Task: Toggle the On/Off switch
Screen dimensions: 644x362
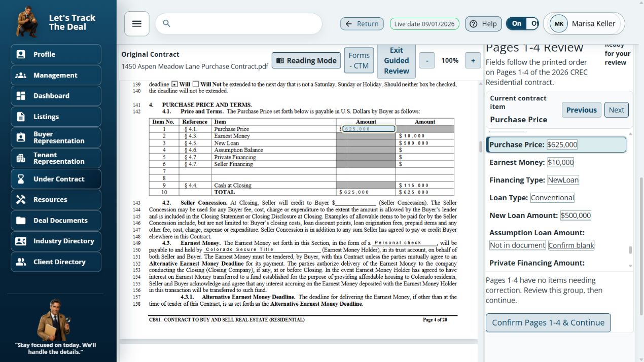Action: (x=522, y=23)
